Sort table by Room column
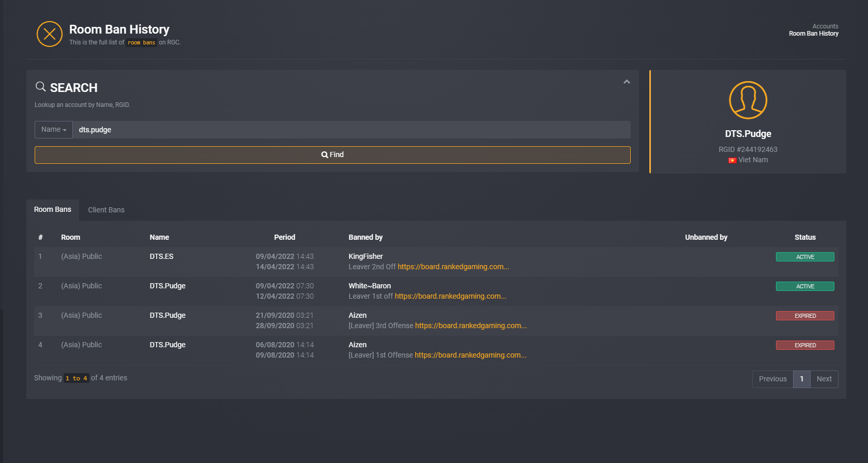This screenshot has width=868, height=463. point(71,237)
